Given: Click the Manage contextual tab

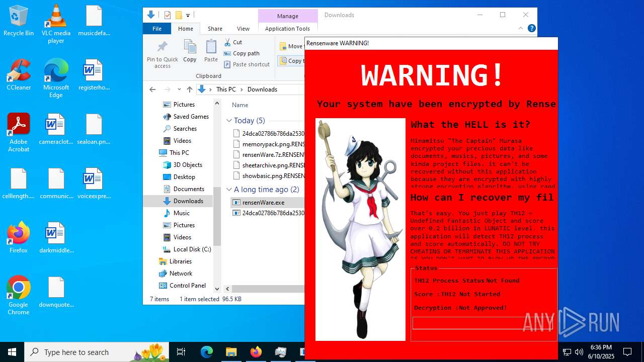Looking at the screenshot, I should pyautogui.click(x=288, y=16).
